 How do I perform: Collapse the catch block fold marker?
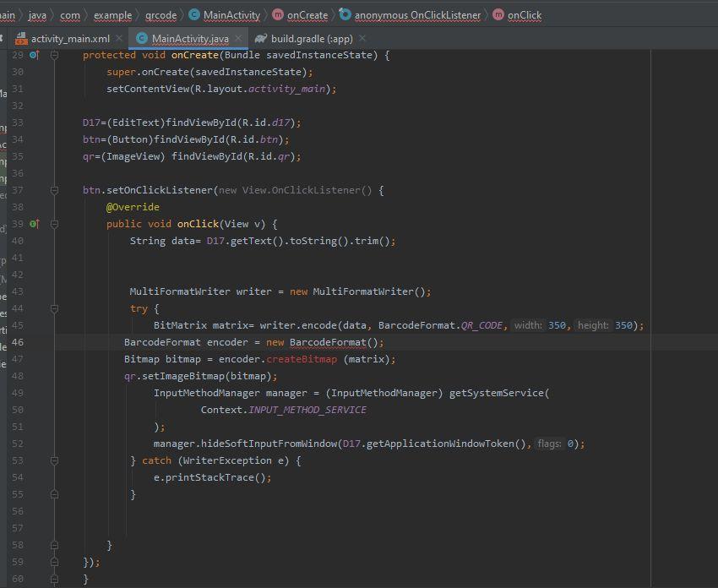(52, 460)
